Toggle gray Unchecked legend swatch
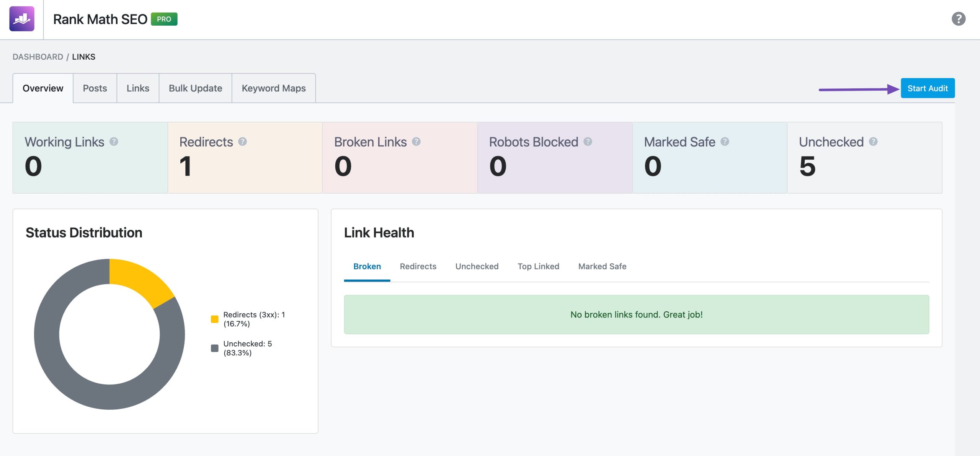The width and height of the screenshot is (980, 456). 214,348
